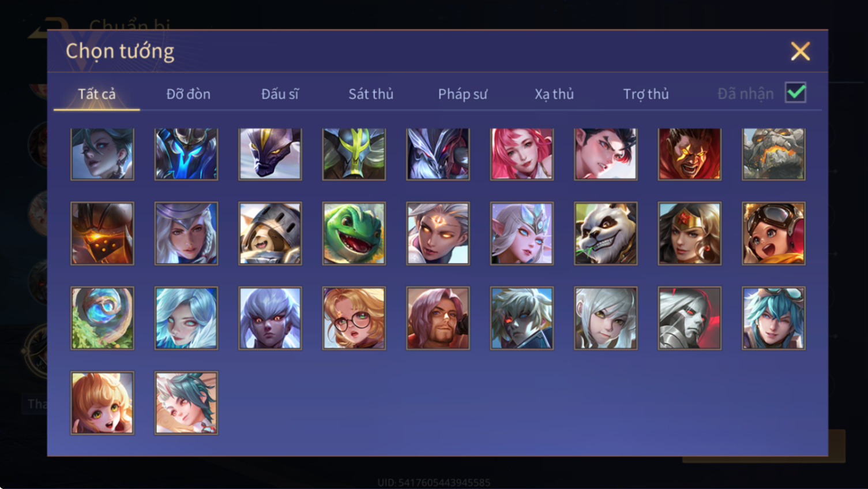Viewport: 868px width, 489px height.
Task: Choose the blue armored knight portrait
Action: point(186,154)
